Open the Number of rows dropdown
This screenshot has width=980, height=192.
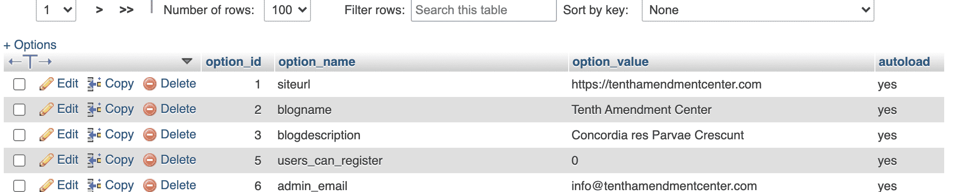287,10
